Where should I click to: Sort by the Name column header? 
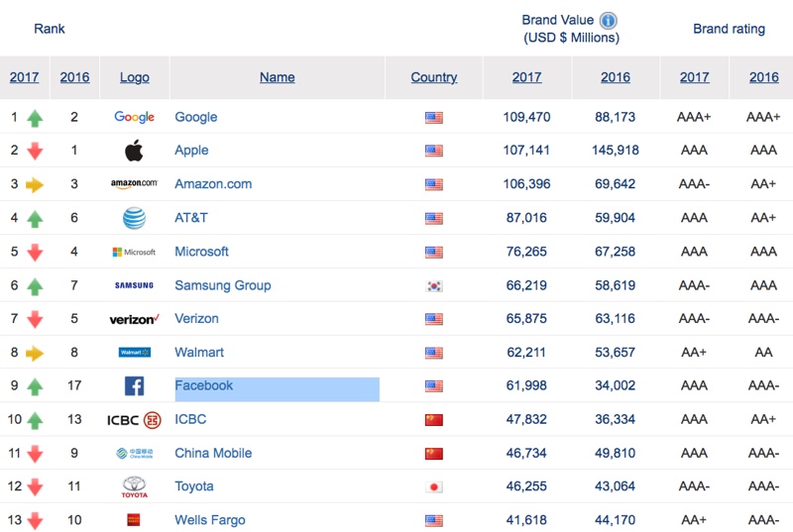coord(277,77)
